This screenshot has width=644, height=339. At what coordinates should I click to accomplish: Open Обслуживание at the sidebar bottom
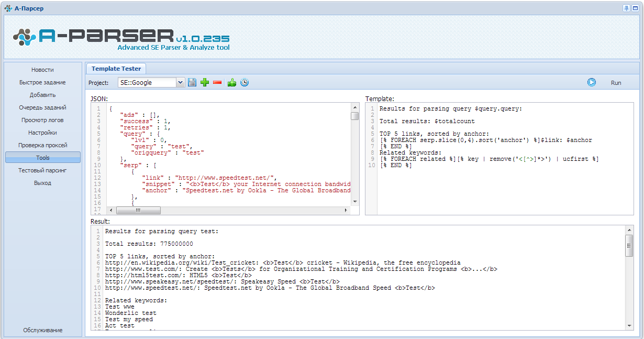click(42, 330)
